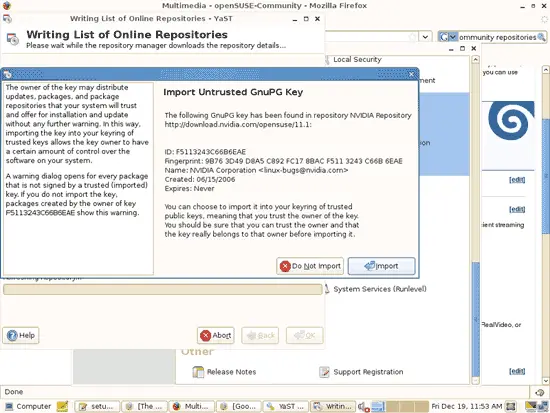Click the Release Notes icon
The height and width of the screenshot is (413, 550).
(x=198, y=372)
